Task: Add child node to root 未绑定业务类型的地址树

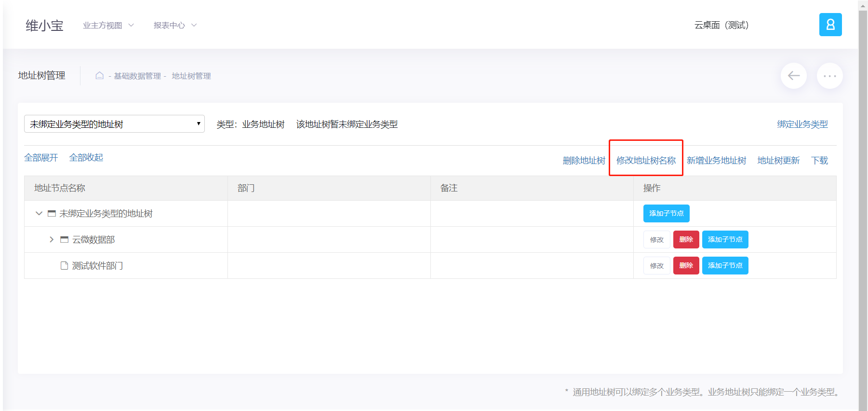Action: point(666,213)
